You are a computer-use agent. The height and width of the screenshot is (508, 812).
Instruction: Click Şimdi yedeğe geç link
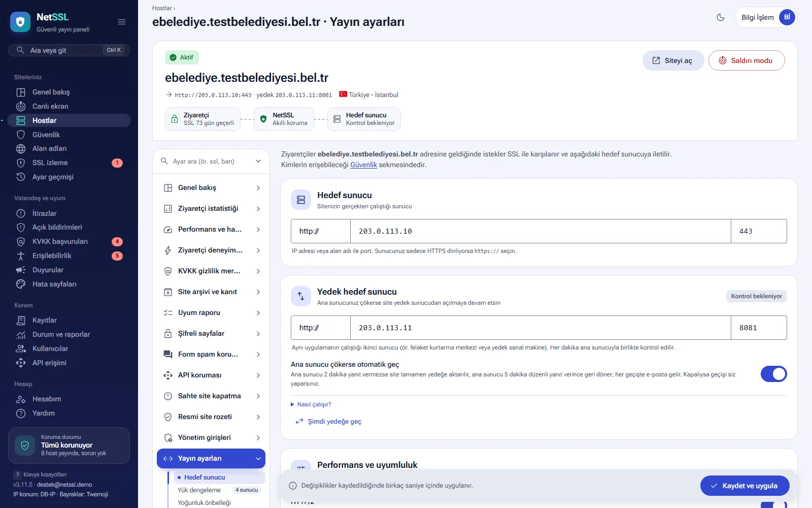(328, 421)
